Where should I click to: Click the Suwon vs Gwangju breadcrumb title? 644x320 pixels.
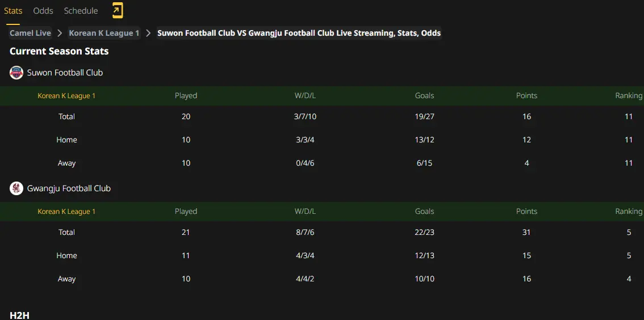(x=299, y=33)
